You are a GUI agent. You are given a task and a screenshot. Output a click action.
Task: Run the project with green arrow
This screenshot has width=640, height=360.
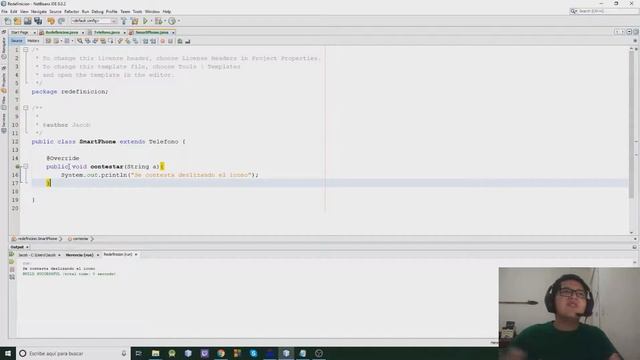click(x=145, y=21)
